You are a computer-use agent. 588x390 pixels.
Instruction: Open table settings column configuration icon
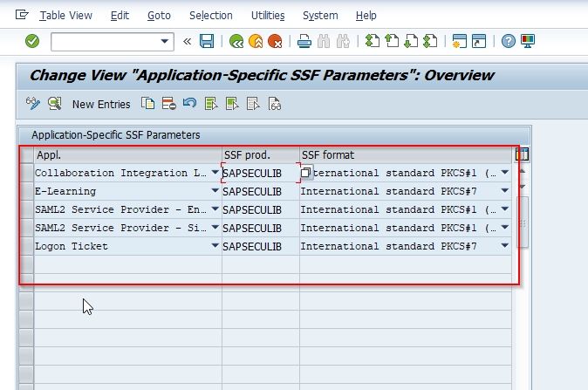click(x=522, y=154)
